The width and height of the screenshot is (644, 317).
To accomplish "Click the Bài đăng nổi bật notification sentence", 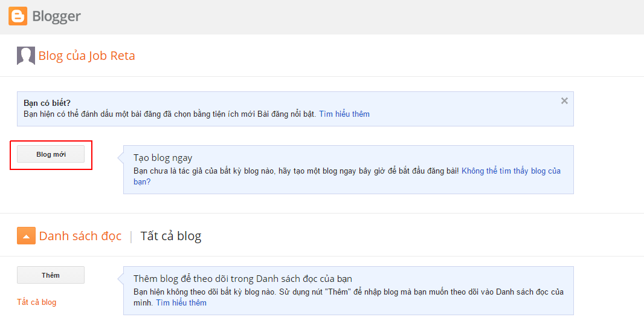I will pyautogui.click(x=170, y=114).
